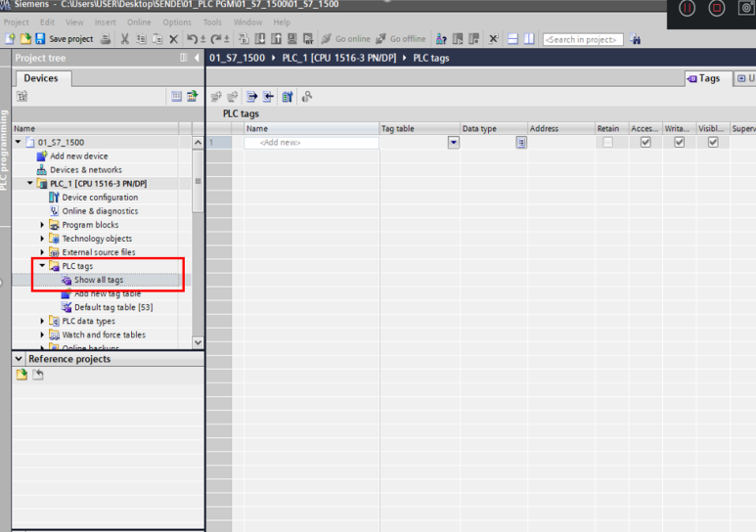Click the Go offline button
Viewport: 756px width, 532px height.
(x=401, y=38)
